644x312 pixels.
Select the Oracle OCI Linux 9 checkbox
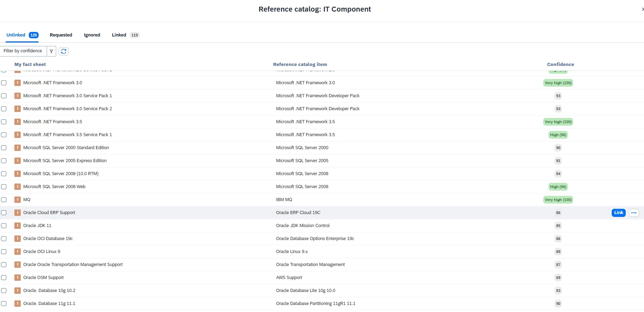[4, 252]
